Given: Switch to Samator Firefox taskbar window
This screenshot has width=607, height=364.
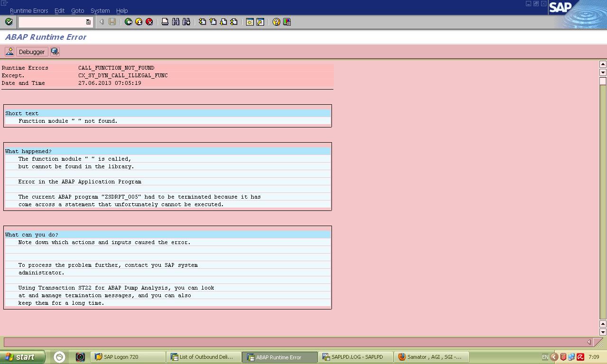Looking at the screenshot, I should pos(432,357).
